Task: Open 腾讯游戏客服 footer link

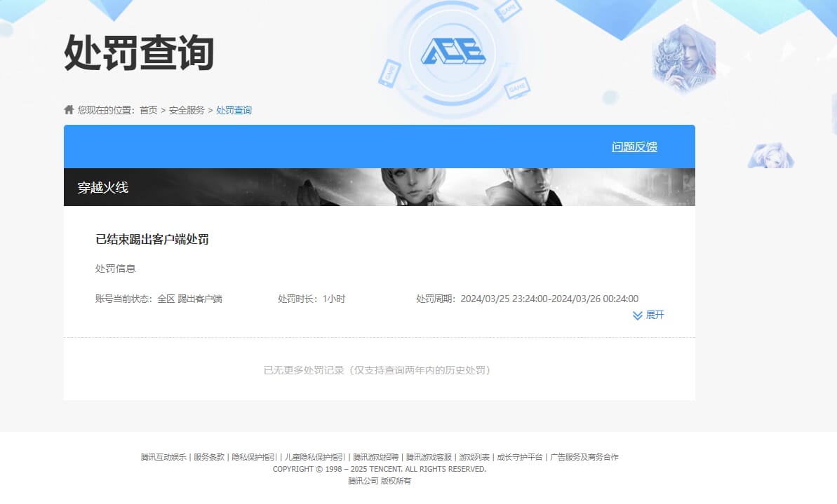Action: coord(429,457)
